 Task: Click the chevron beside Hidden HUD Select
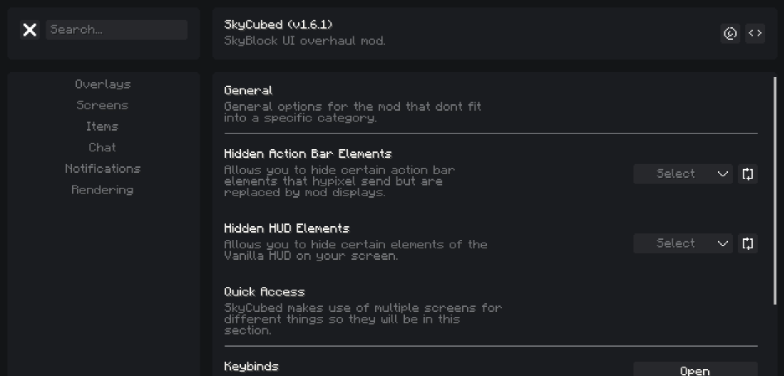(722, 244)
